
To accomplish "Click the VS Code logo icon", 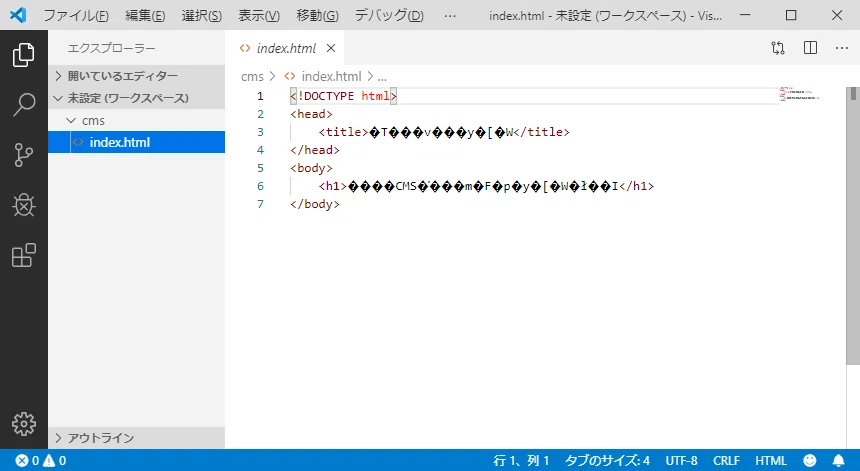I will point(18,15).
